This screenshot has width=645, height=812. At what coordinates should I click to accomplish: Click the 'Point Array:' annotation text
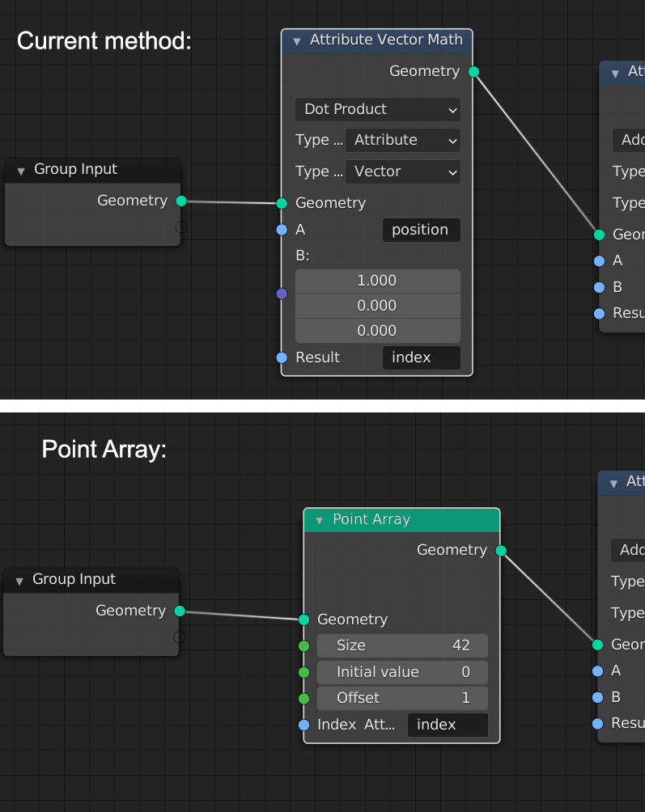(104, 449)
